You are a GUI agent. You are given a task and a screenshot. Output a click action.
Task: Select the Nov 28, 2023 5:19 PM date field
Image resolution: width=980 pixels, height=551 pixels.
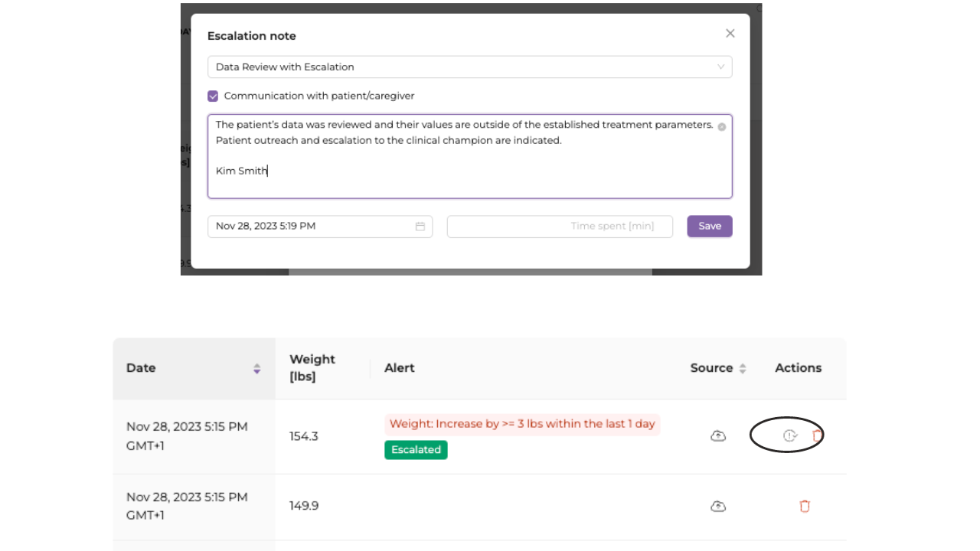(320, 227)
